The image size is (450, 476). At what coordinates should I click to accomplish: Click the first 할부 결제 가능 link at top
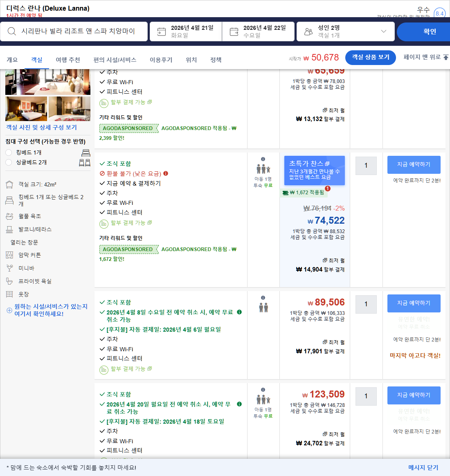[x=131, y=102]
